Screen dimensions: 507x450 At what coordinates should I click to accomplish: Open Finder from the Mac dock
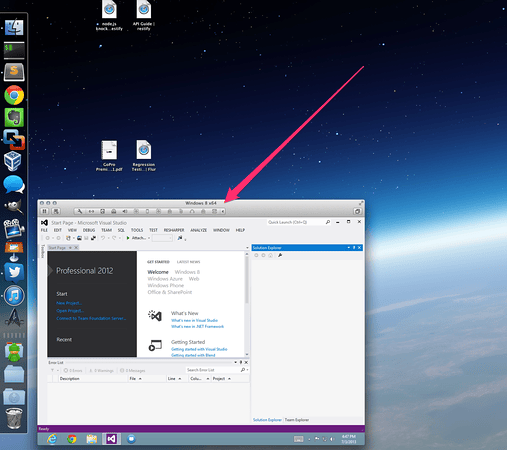pyautogui.click(x=14, y=27)
